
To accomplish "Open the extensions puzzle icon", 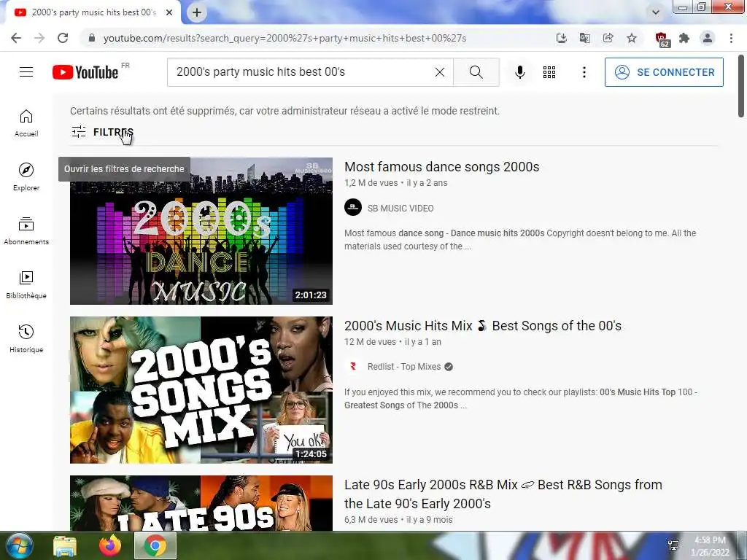I will 684,38.
